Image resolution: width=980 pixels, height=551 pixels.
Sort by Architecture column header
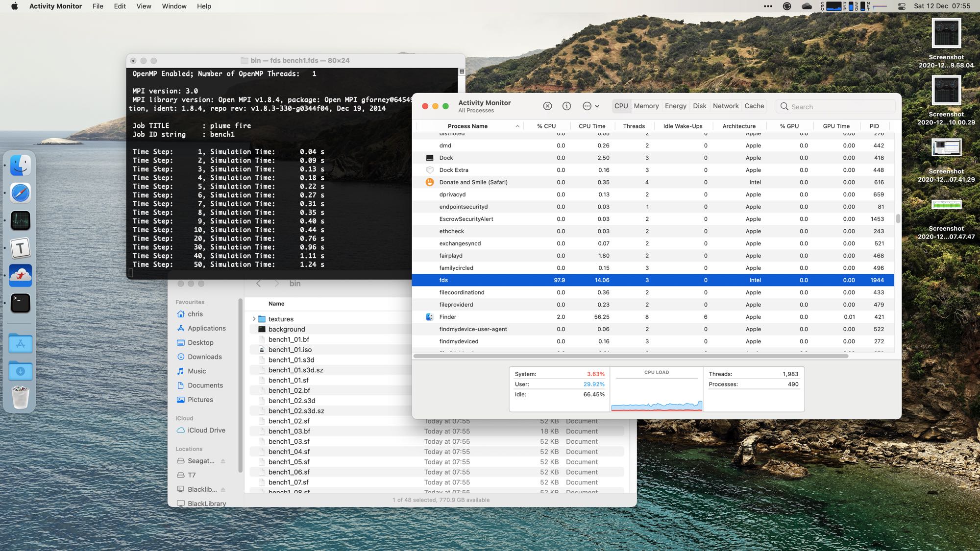point(738,126)
